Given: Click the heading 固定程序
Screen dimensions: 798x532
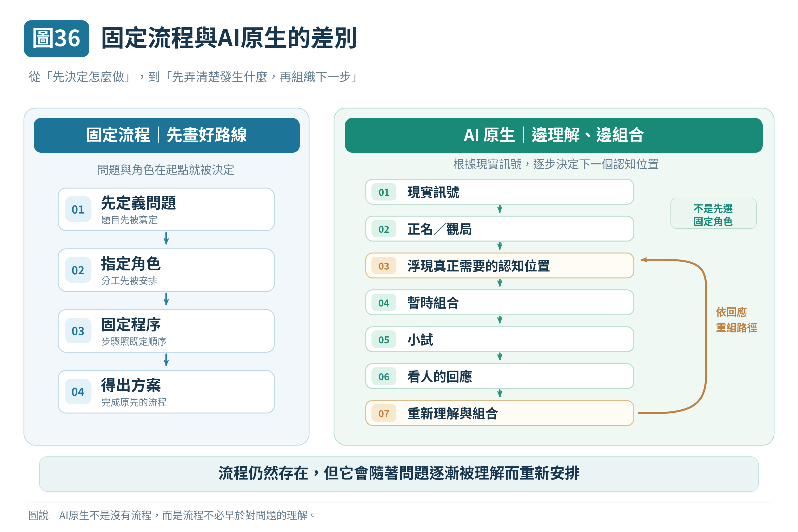Looking at the screenshot, I should [131, 324].
